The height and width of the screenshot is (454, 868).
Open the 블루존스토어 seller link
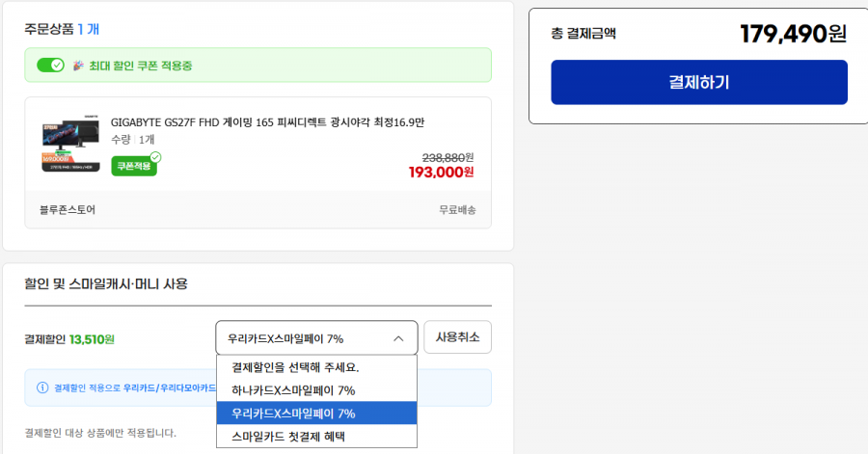point(68,209)
